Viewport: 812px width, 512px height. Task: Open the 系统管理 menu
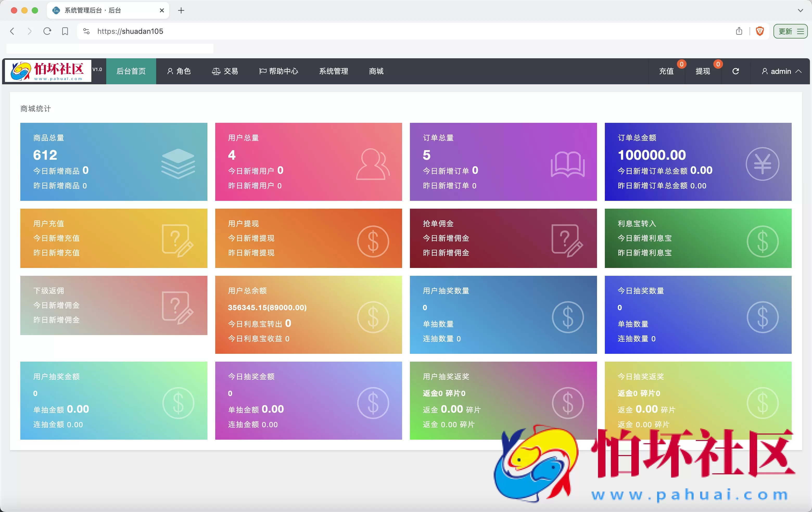pyautogui.click(x=333, y=71)
